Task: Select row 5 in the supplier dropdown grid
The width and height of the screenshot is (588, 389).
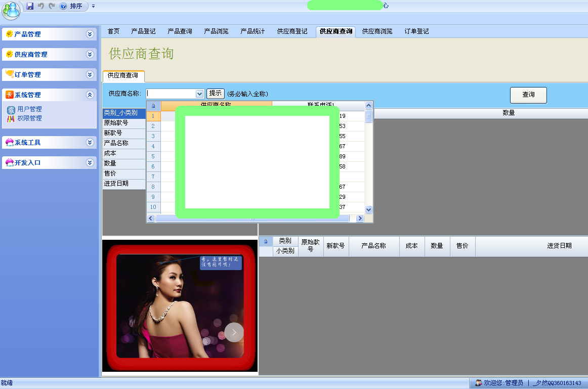Action: coord(153,156)
